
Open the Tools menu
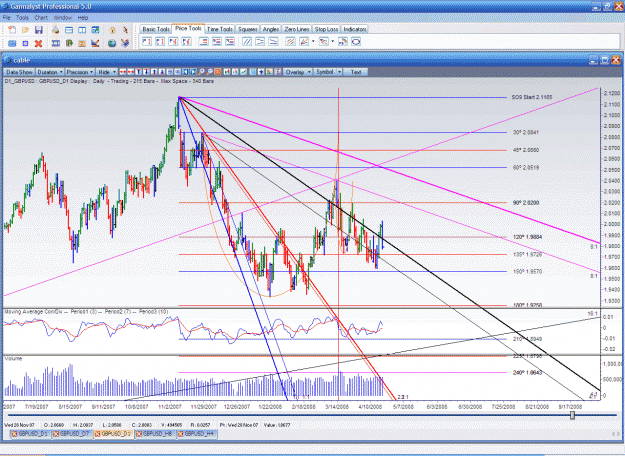click(x=22, y=18)
